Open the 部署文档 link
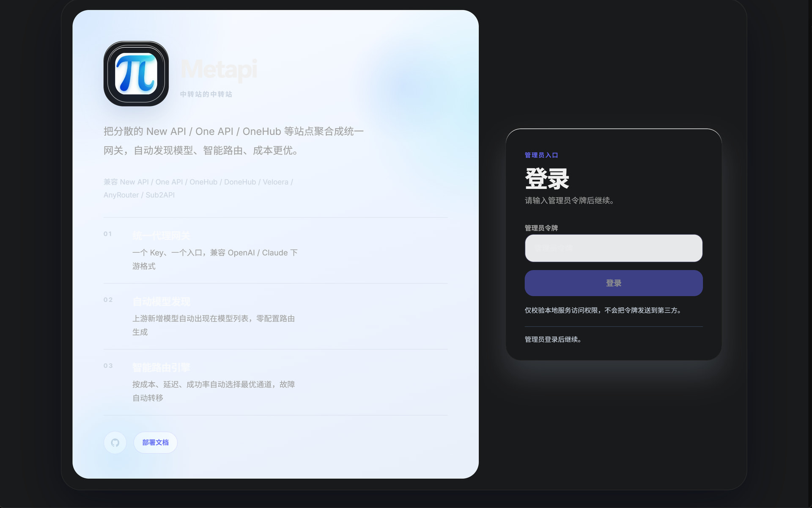812x508 pixels. coord(155,443)
